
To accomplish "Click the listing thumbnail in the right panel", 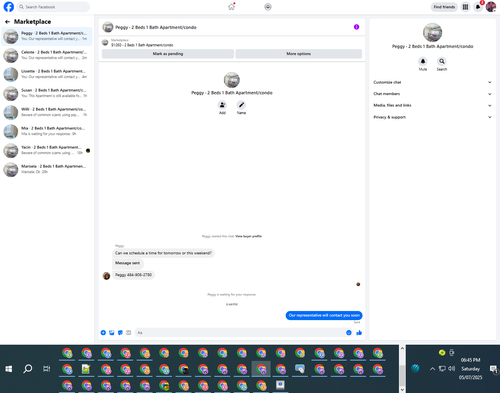I will [x=432, y=32].
